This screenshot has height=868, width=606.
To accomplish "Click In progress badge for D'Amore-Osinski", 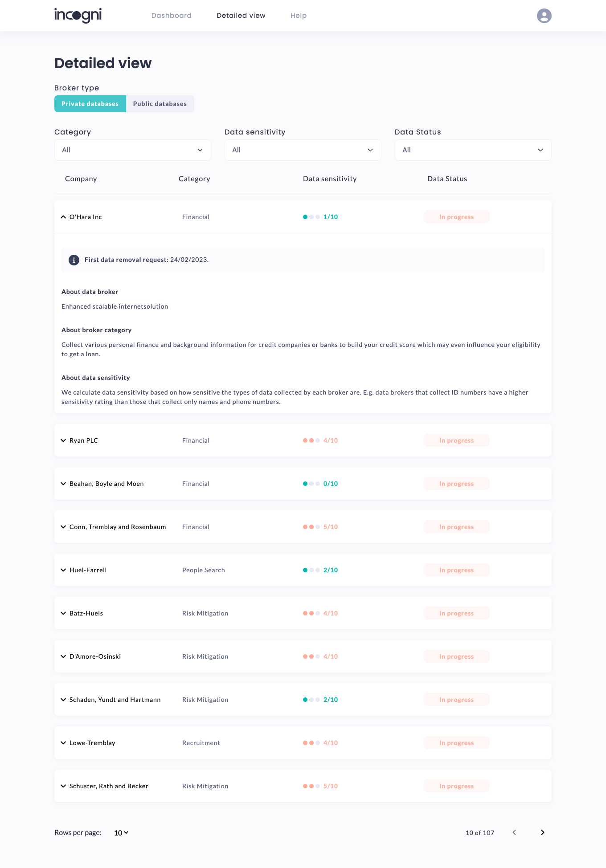I will [x=457, y=656].
